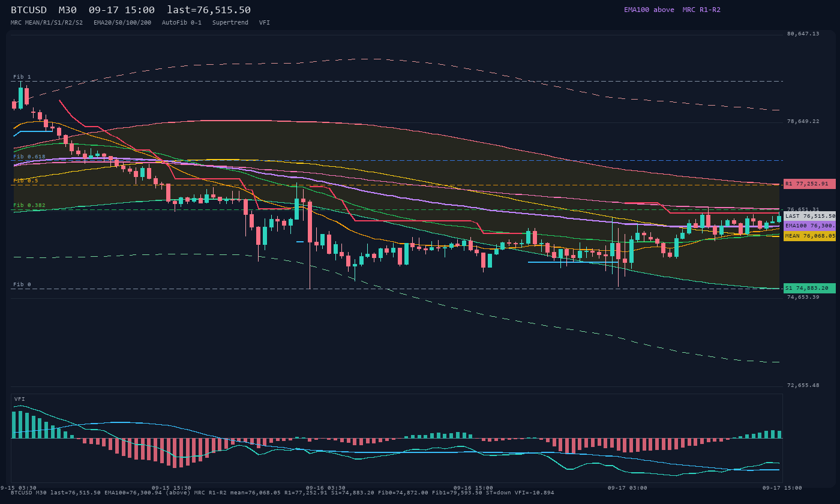Click the yellow MEAN 76,068.05 price tag

(809, 236)
